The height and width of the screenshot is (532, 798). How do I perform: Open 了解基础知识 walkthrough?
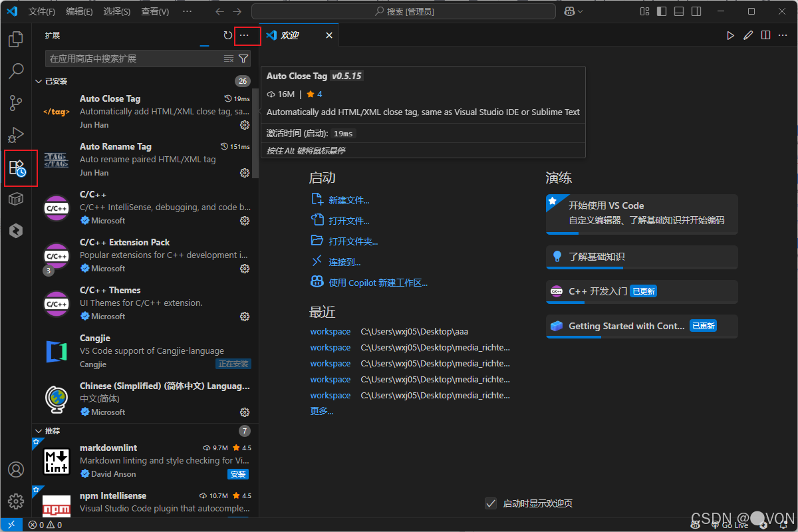point(642,257)
